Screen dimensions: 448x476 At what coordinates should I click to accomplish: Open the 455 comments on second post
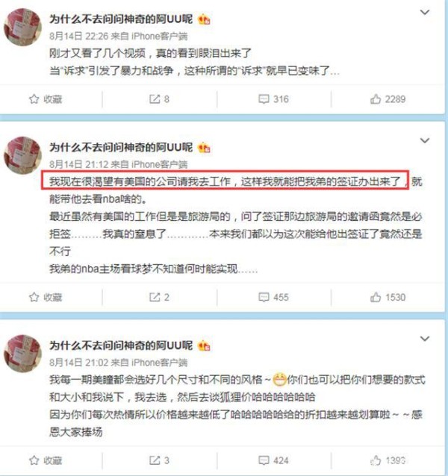(x=273, y=297)
